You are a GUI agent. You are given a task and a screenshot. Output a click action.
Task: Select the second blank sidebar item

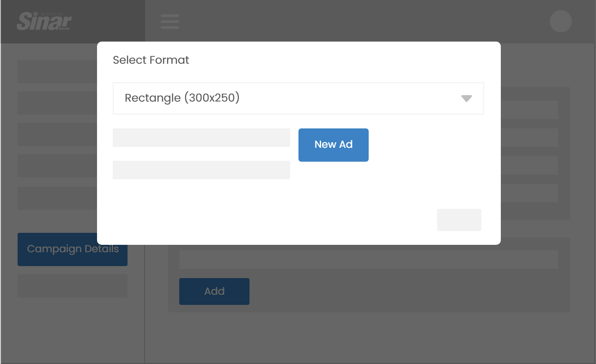click(x=57, y=103)
